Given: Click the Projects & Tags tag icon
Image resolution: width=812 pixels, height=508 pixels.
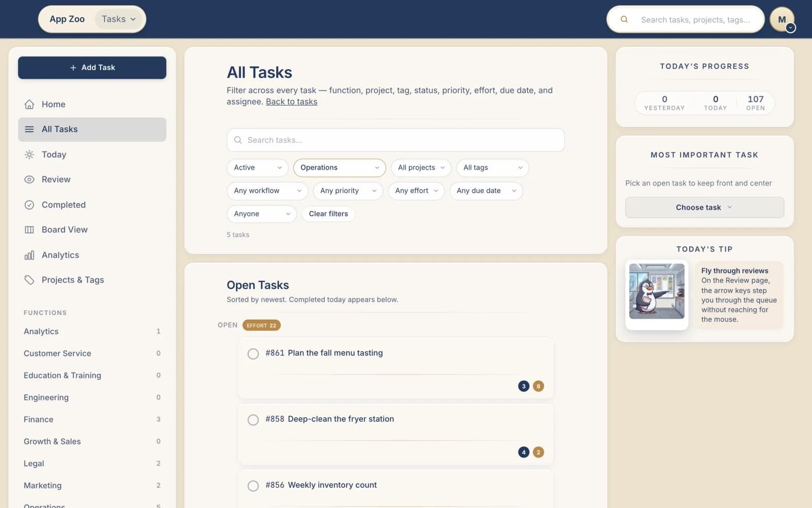Looking at the screenshot, I should [29, 280].
